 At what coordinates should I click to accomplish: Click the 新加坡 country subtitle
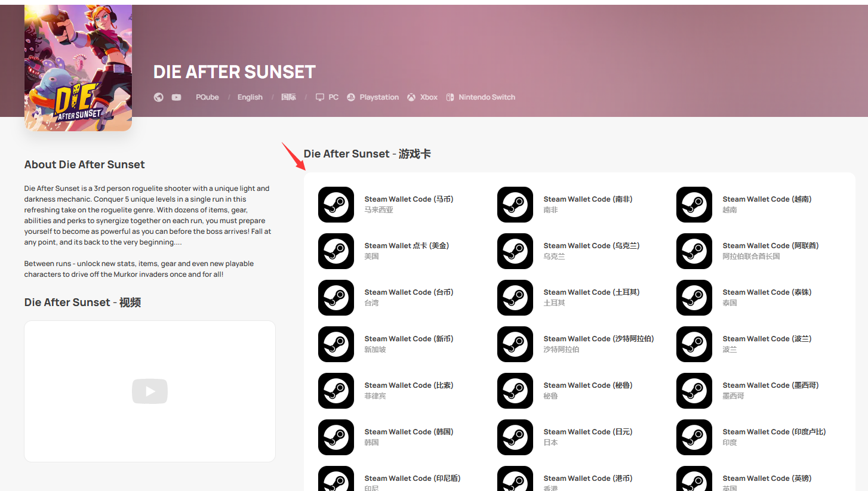coord(375,350)
